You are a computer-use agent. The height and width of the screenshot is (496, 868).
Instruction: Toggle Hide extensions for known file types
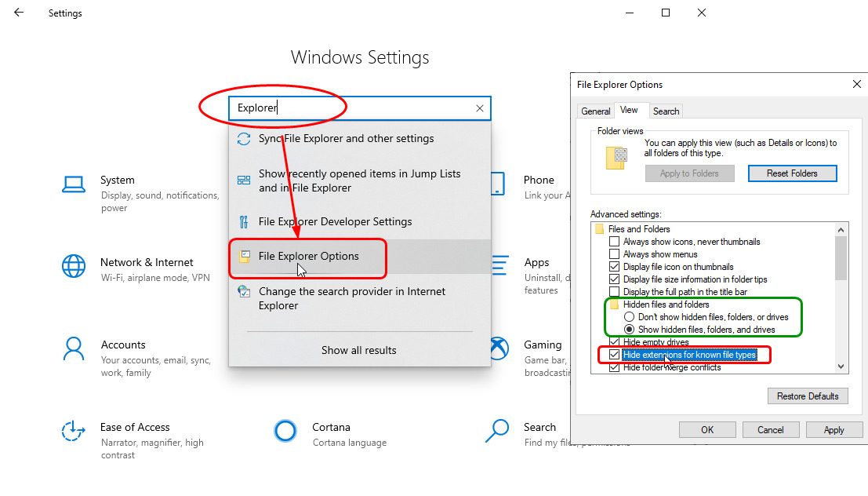[615, 355]
